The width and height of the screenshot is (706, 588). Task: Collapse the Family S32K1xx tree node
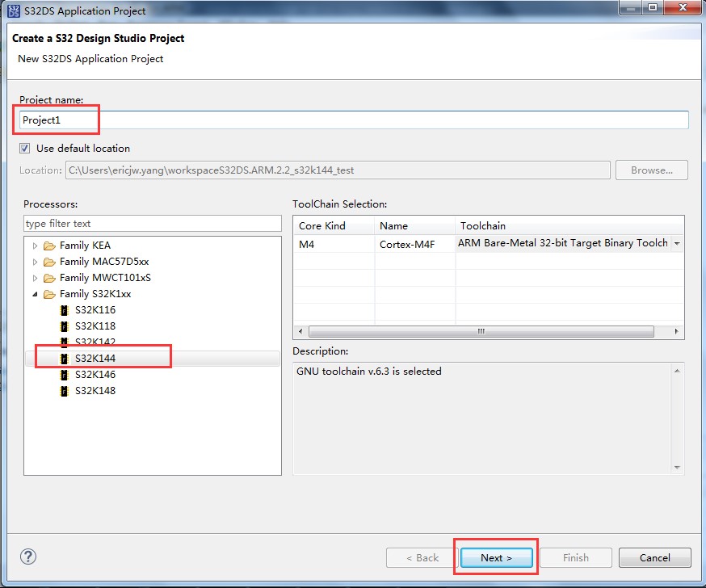pos(35,295)
